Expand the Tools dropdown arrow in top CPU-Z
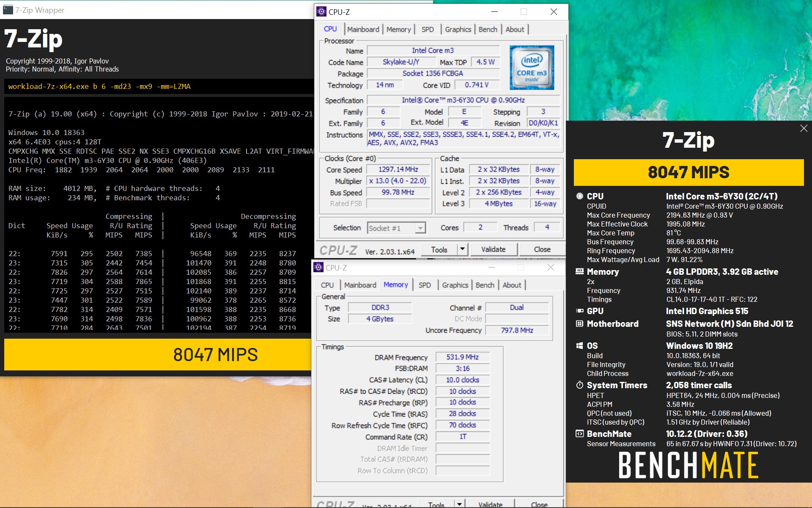This screenshot has width=812, height=508. click(x=462, y=249)
